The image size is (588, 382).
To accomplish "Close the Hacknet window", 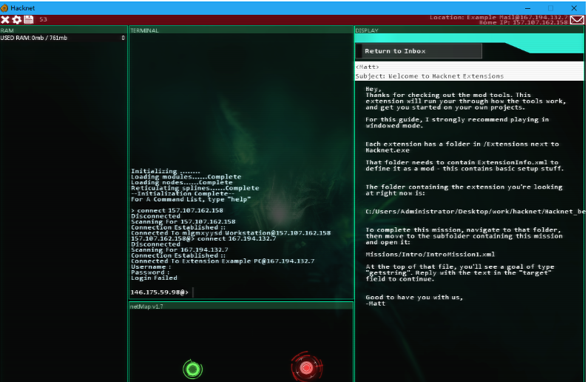I will tap(574, 8).
